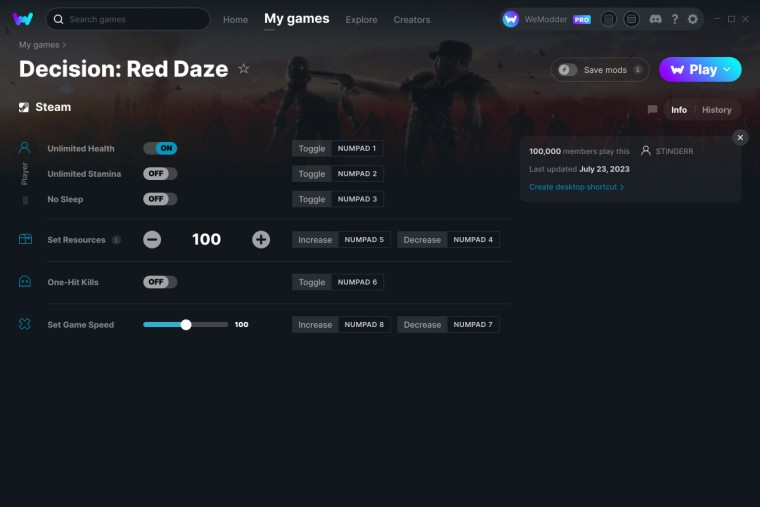Click the Steam platform icon
The image size is (760, 507).
tap(24, 107)
